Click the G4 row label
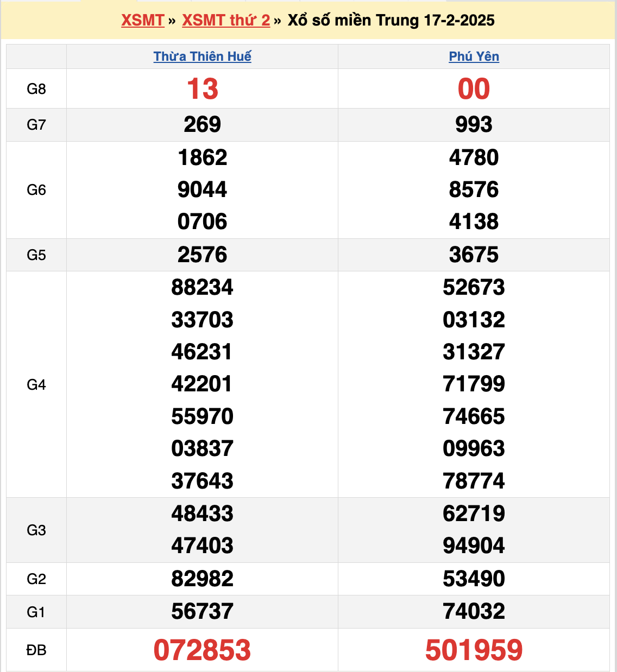617x672 pixels. tap(36, 385)
